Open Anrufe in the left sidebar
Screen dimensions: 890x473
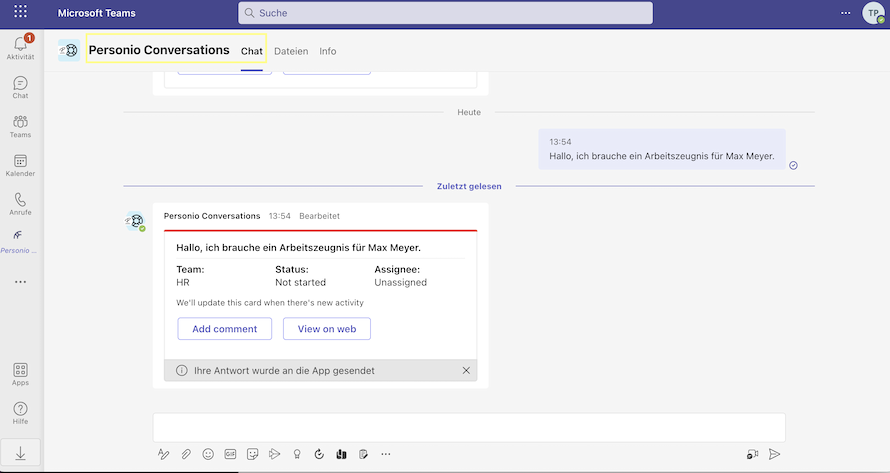(x=20, y=204)
